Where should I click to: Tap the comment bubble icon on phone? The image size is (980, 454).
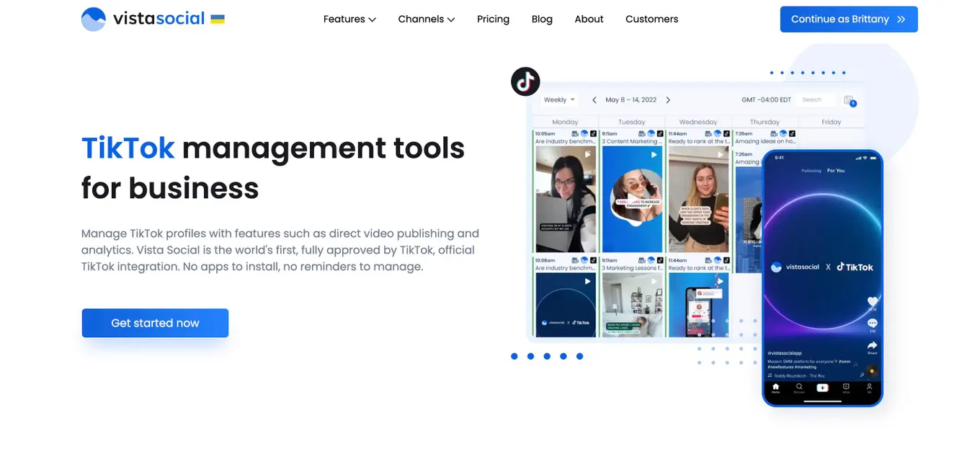873,324
